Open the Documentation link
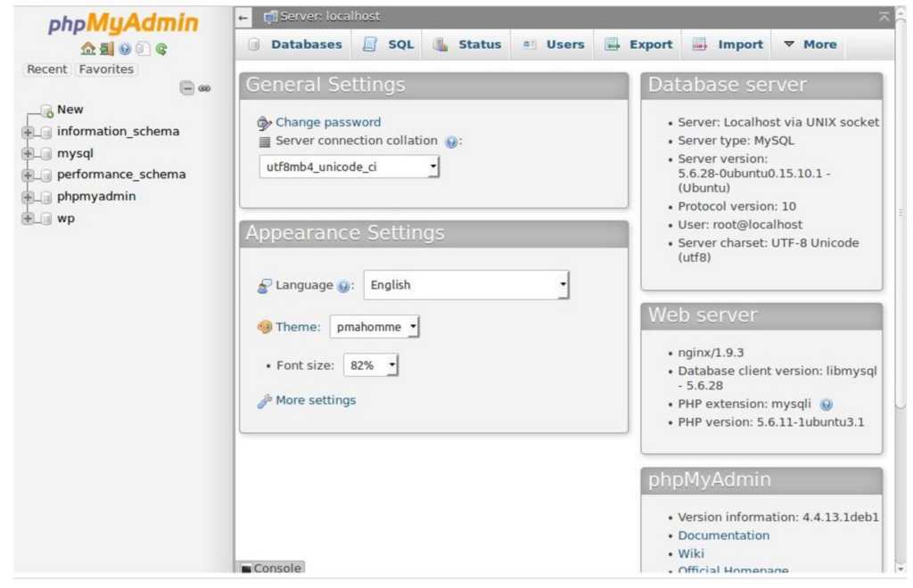Image resolution: width=913 pixels, height=588 pixels. (x=723, y=535)
